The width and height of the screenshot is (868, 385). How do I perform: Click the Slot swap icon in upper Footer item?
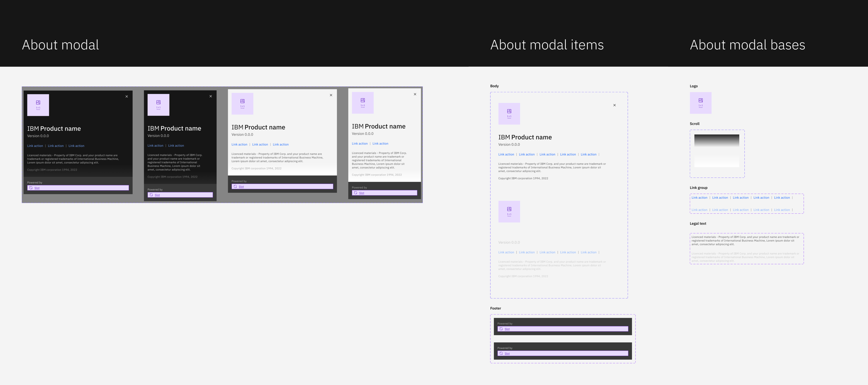coord(501,329)
